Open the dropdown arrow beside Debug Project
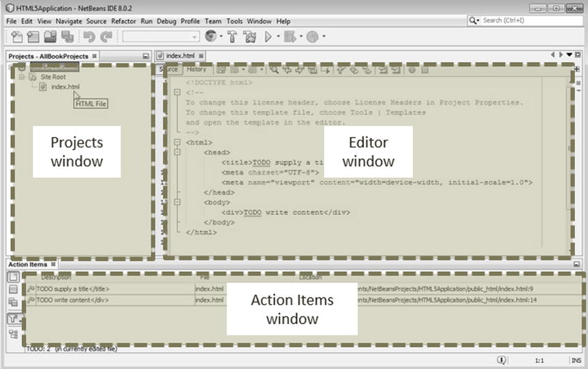588x369 pixels. (300, 36)
